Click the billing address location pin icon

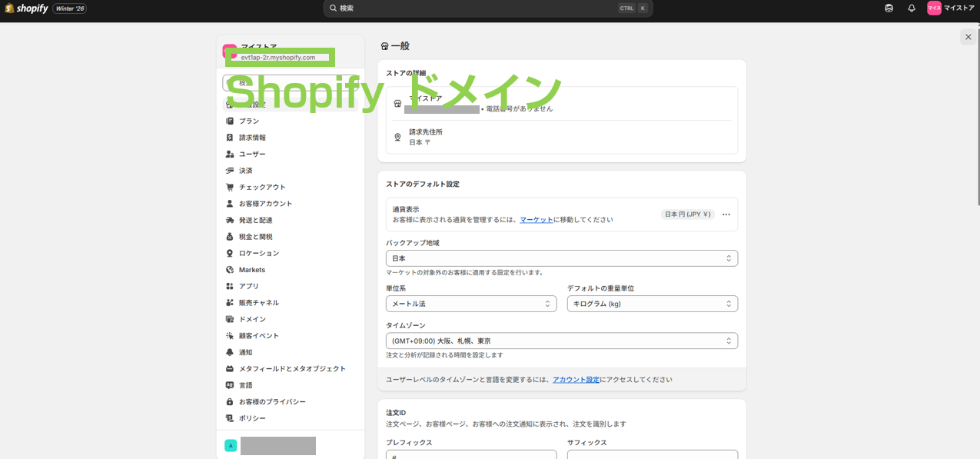pyautogui.click(x=397, y=137)
